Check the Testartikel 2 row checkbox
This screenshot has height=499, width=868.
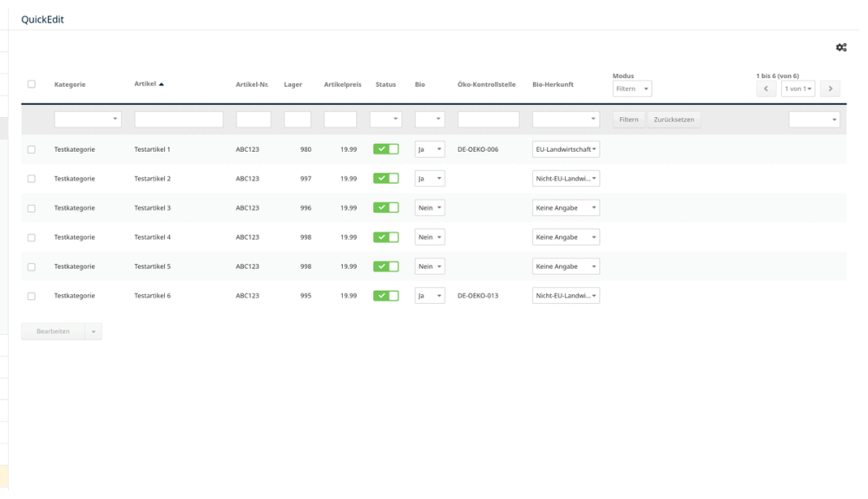pos(31,179)
